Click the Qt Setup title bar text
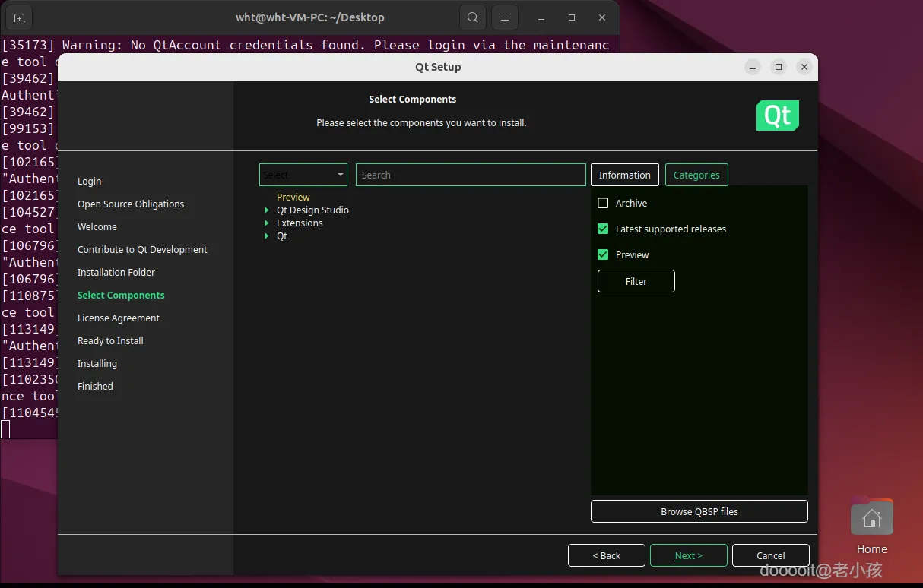 point(438,67)
